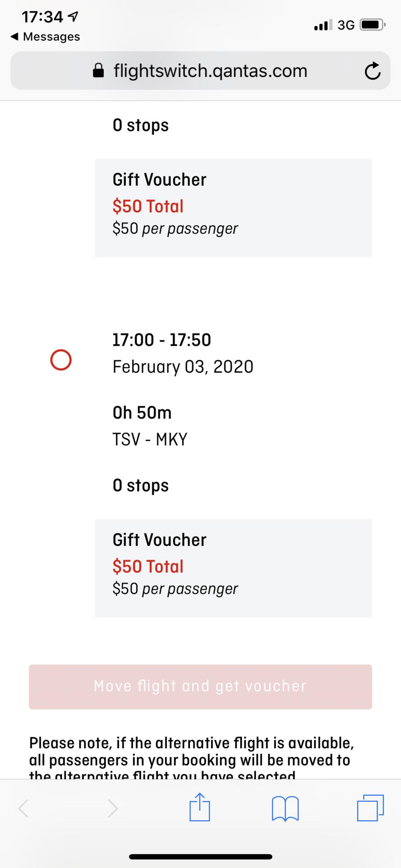Open Safari bookmarks book icon
The image size is (401, 868).
coord(285,808)
